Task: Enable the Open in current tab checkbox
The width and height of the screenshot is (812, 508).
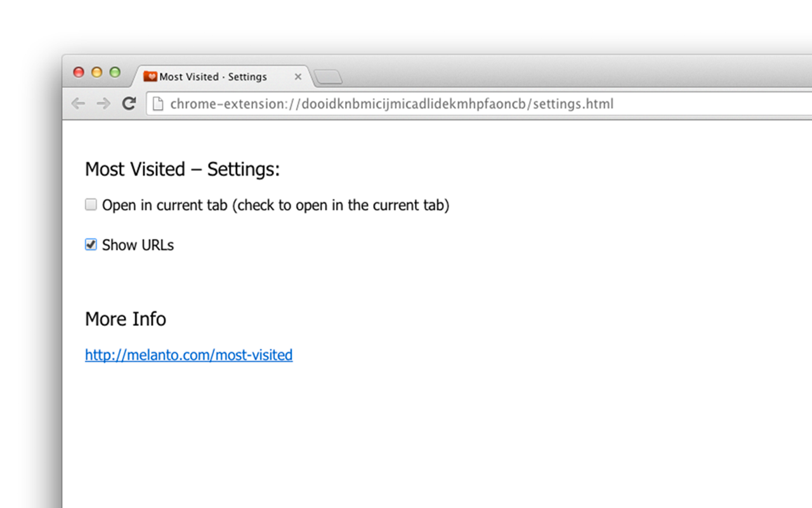Action: pos(91,204)
